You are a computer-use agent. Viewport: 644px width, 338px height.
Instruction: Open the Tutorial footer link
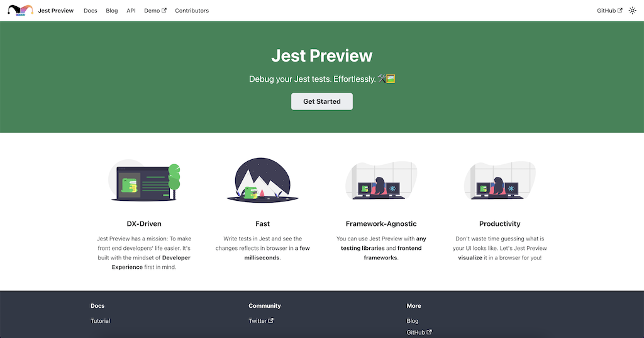(100, 321)
